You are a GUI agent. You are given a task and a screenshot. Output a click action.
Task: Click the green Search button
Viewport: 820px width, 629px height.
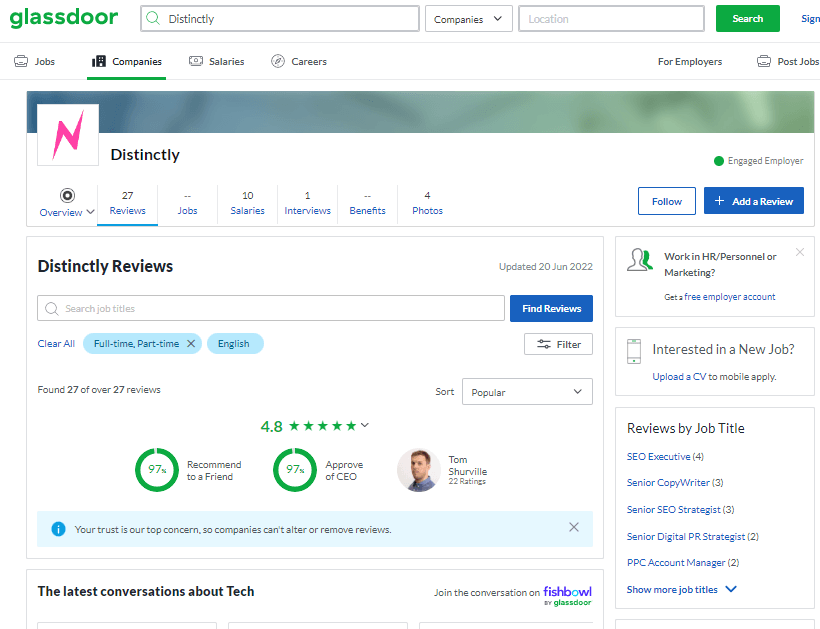747,18
